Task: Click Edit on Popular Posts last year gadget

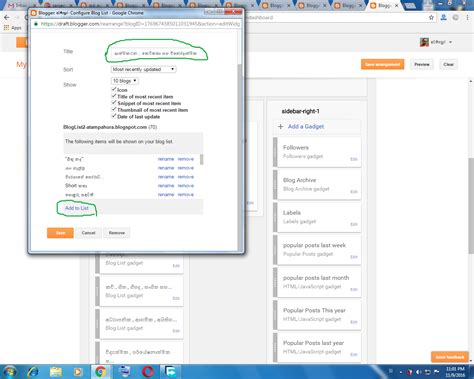Action: [x=354, y=355]
